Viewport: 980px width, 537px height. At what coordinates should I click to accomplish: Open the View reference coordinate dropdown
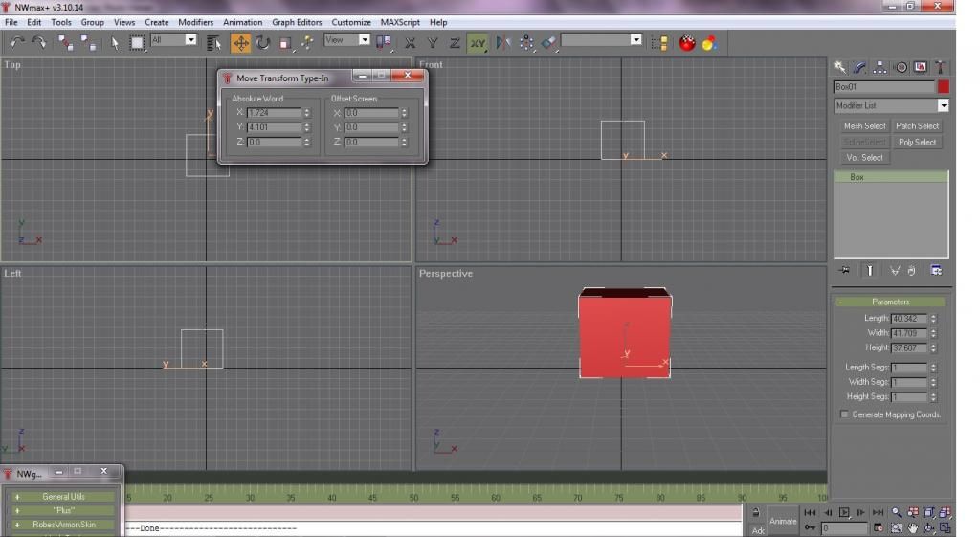(x=364, y=40)
